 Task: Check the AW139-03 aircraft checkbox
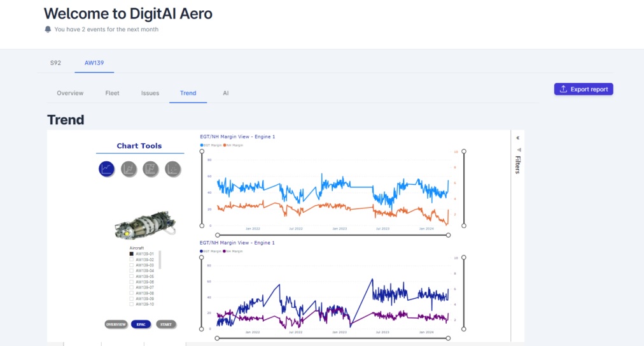tap(132, 265)
